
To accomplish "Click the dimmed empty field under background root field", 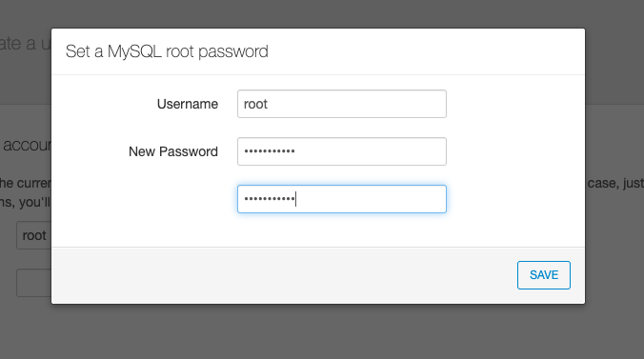I will click(x=33, y=283).
